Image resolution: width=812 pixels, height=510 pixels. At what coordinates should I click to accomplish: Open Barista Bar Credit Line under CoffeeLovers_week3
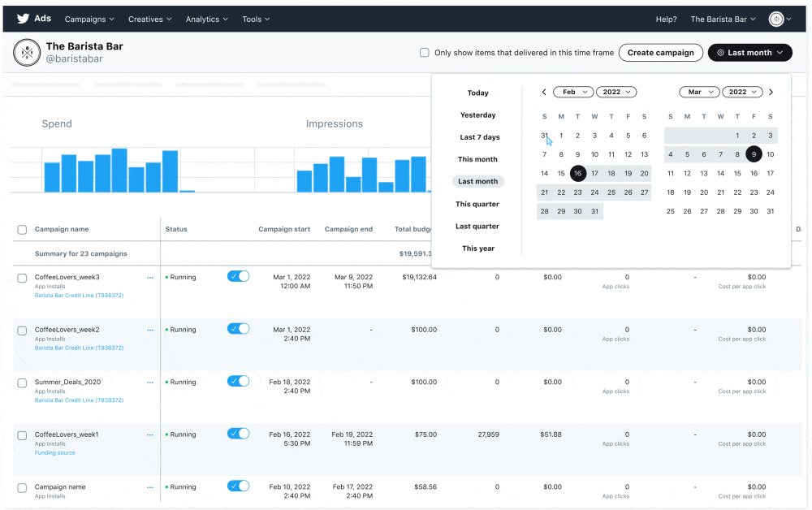(80, 295)
